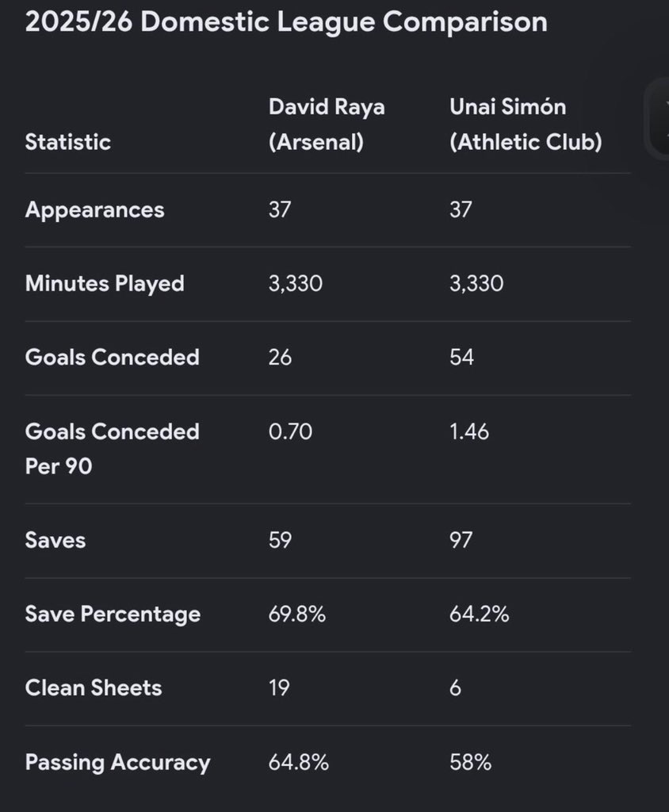Click Raya's 0.70 goals per 90 value
Viewport: 669px width, 812px height.
click(290, 431)
